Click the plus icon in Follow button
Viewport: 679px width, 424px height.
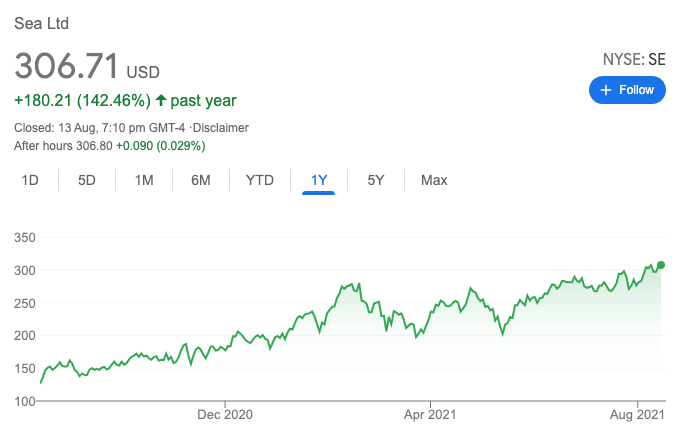coord(603,90)
